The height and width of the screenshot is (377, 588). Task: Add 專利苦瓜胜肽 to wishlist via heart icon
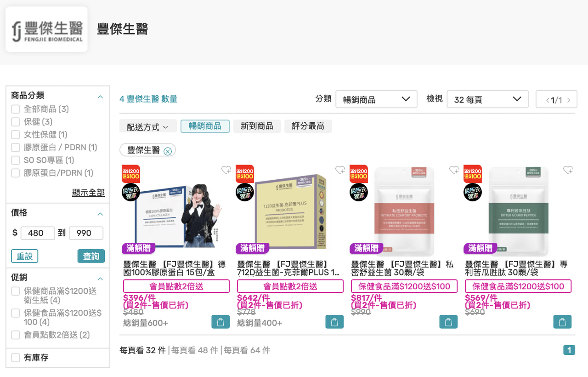click(x=568, y=170)
